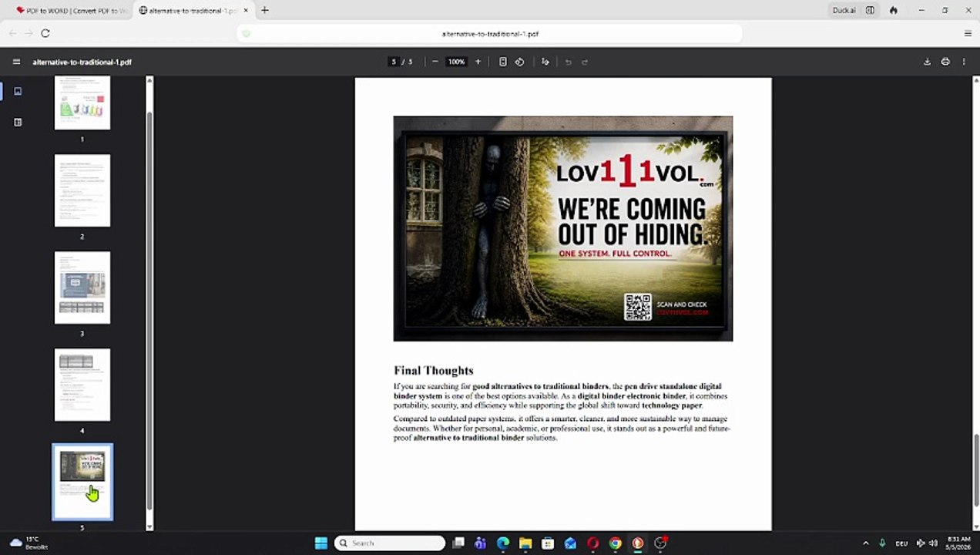
Task: Click the sidebar icon next to Duck.ai
Action: pos(870,10)
